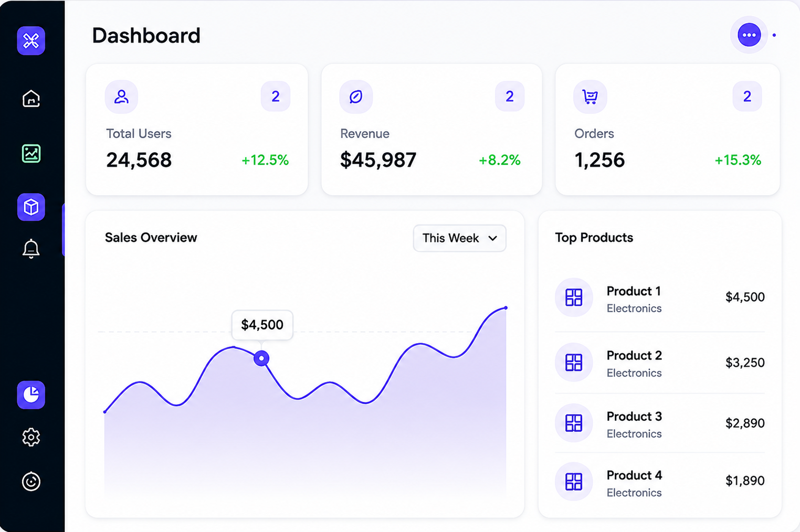Click the Electronics label under Product 2
This screenshot has width=800, height=532.
pos(634,373)
